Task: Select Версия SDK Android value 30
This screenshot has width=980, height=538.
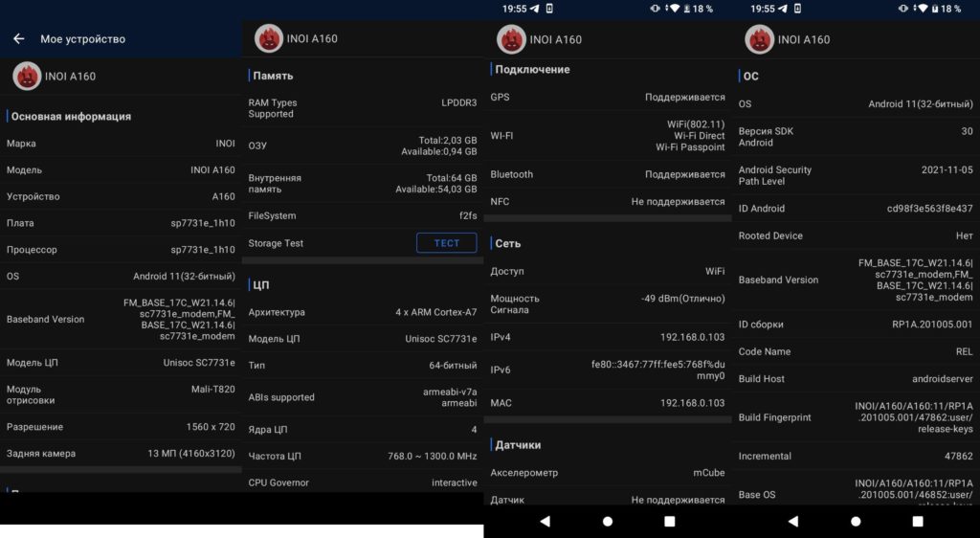Action: click(x=967, y=131)
